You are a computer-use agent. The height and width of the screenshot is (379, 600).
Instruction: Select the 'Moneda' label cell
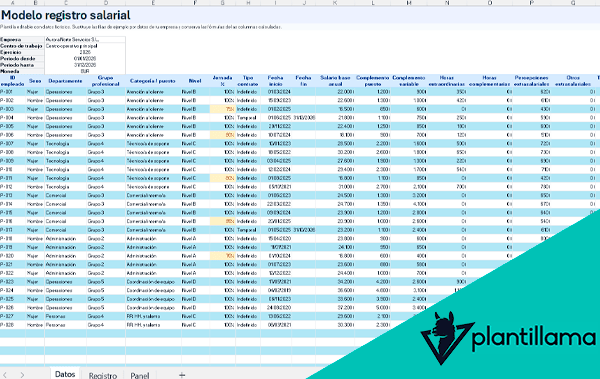pyautogui.click(x=22, y=71)
